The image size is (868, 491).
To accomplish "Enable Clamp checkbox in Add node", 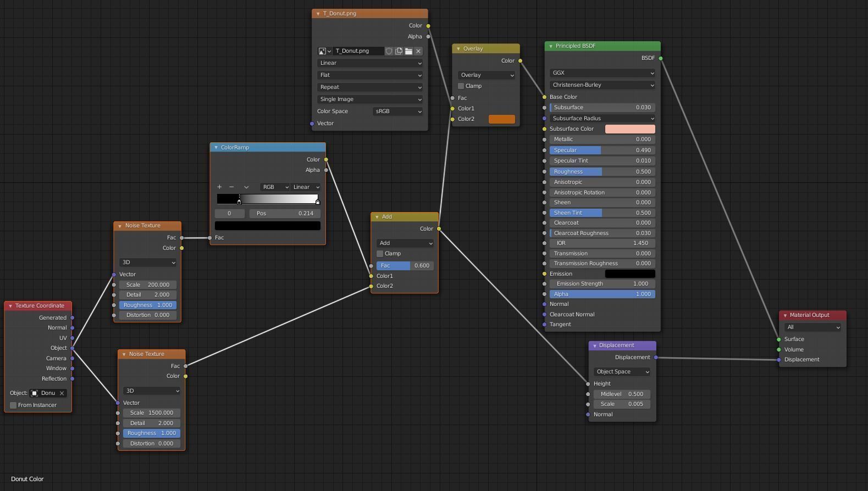I will 380,254.
